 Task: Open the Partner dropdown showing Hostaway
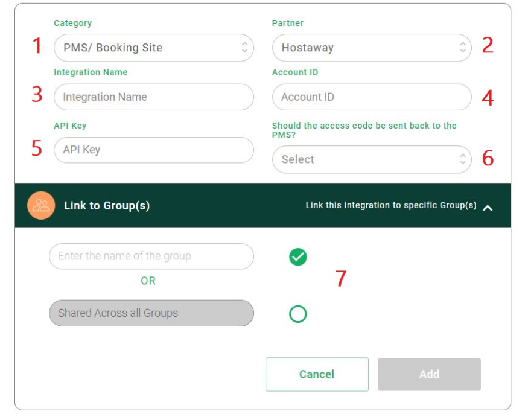click(372, 48)
